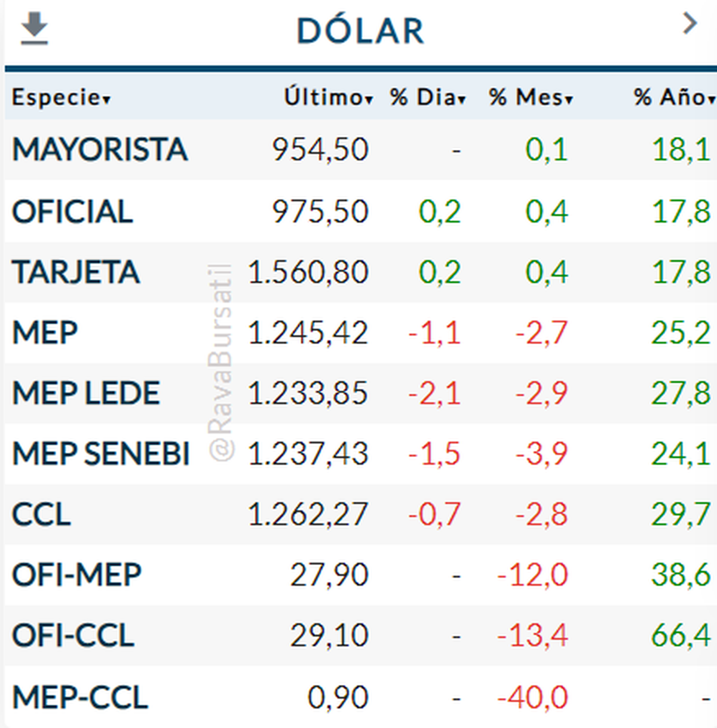Sort by the % Mes column

(531, 97)
